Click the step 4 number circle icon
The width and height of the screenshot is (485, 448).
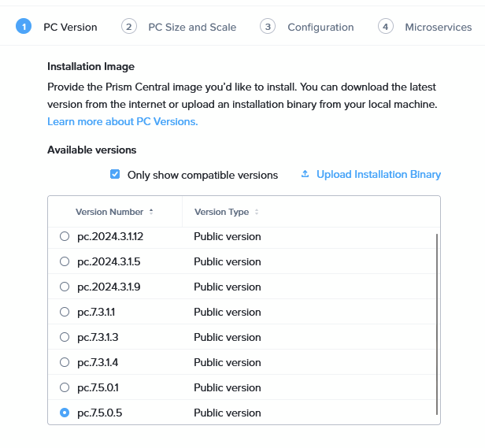pos(386,27)
